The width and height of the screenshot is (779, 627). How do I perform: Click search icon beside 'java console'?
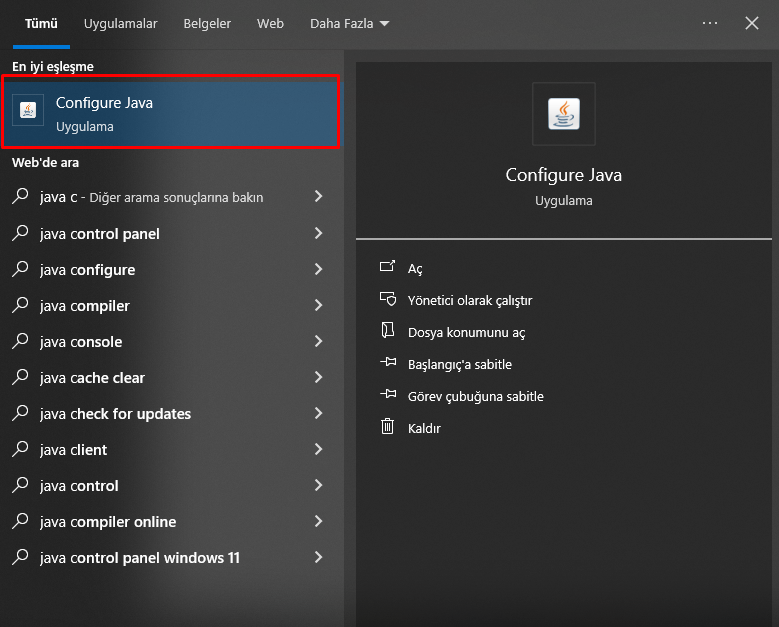[x=20, y=341]
